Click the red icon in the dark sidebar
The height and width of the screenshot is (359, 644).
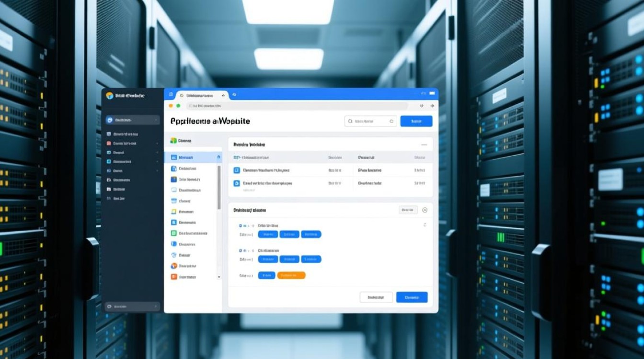tap(109, 143)
